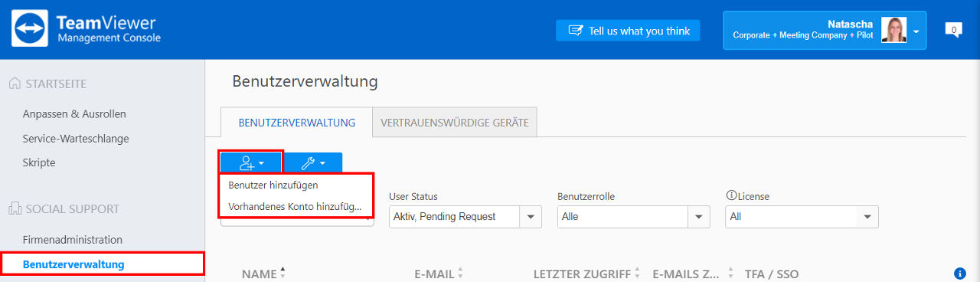Click the License info circle icon

[x=730, y=196]
